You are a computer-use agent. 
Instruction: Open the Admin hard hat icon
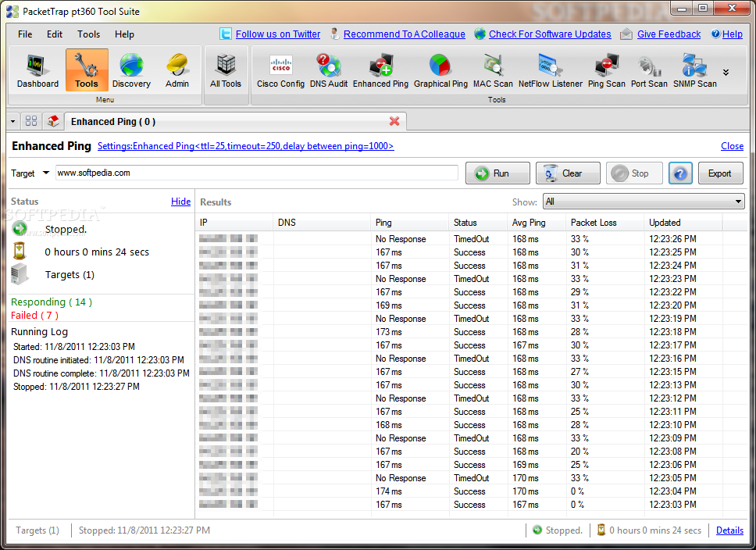177,71
